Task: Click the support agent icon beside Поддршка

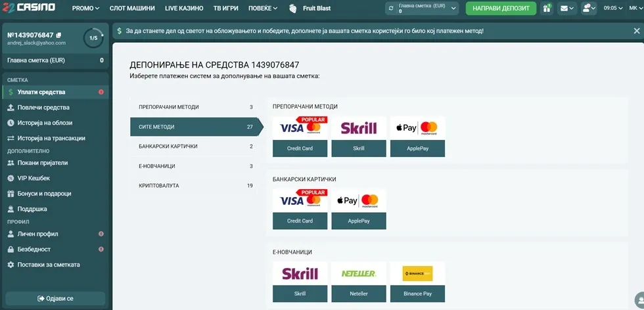Action: [11, 209]
